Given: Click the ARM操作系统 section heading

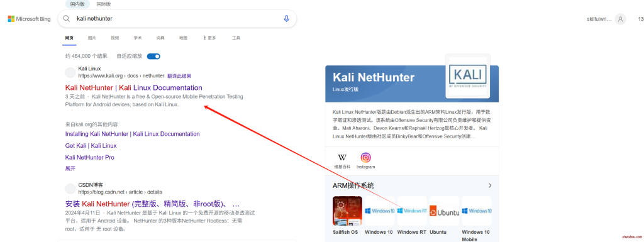Looking at the screenshot, I should [353, 186].
